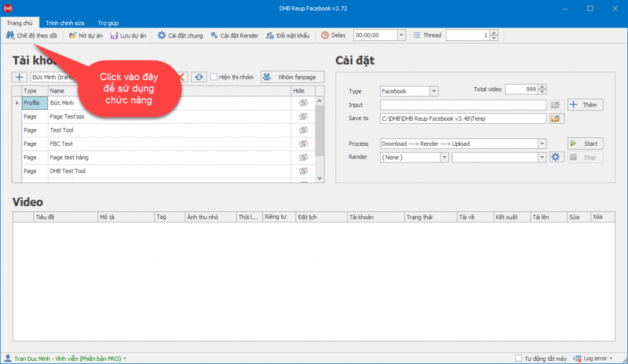Click the Thread number field

click(x=468, y=35)
